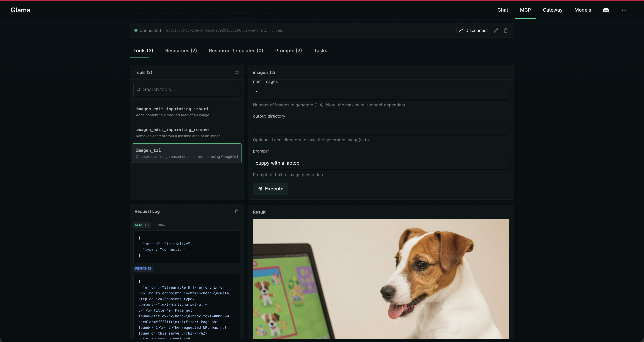Open the Prompts (2) tab
The width and height of the screenshot is (644, 342).
pyautogui.click(x=288, y=51)
